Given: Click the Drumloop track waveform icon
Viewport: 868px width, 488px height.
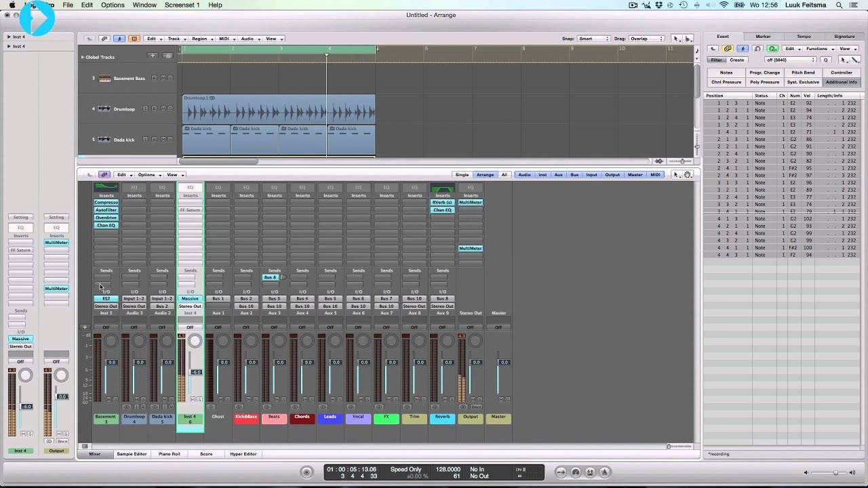Looking at the screenshot, I should [x=104, y=108].
